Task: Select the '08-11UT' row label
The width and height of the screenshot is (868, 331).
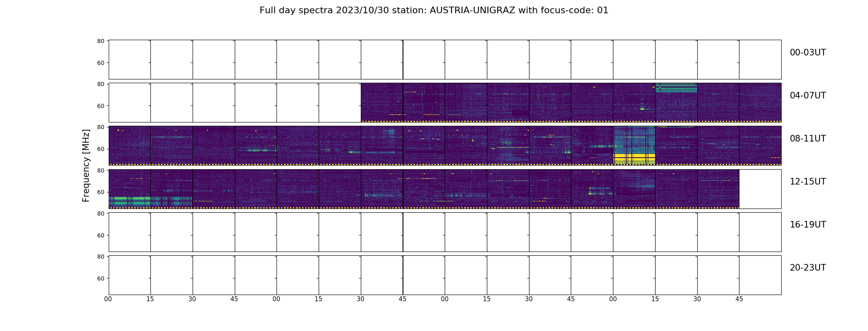Action: pyautogui.click(x=808, y=139)
